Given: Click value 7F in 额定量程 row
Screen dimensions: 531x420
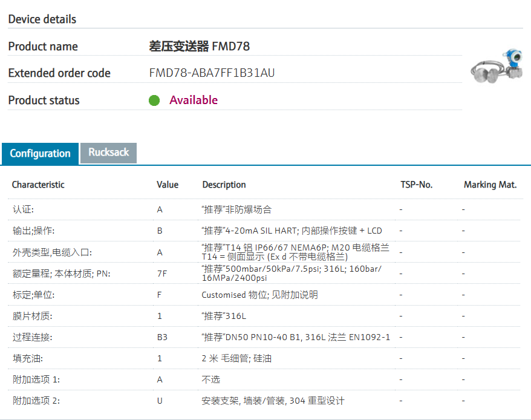Looking at the screenshot, I should (161, 274).
